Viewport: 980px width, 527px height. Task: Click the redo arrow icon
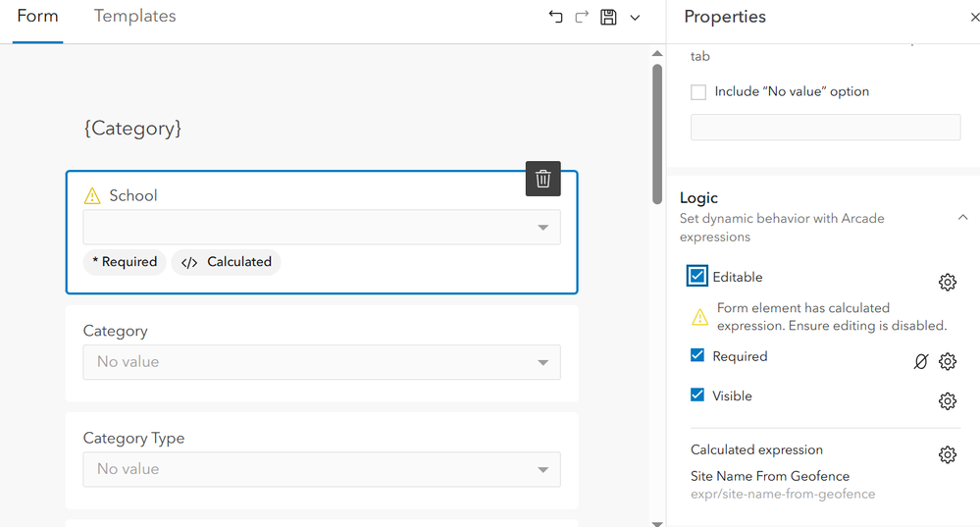pos(582,17)
